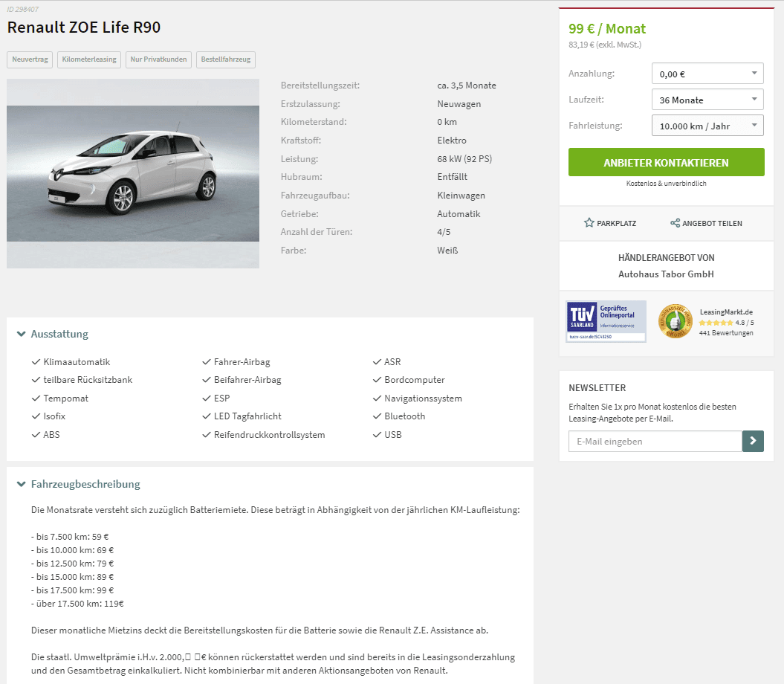Click the Elektro fuel value
The height and width of the screenshot is (684, 784).
point(452,141)
